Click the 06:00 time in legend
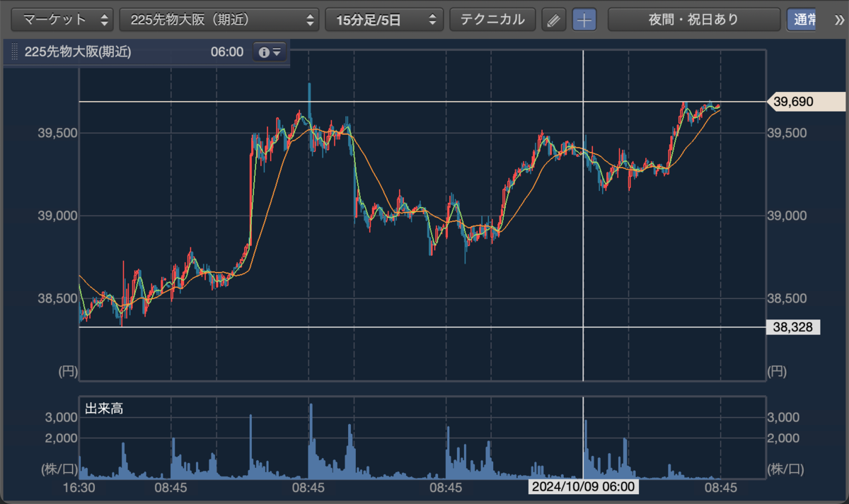Image resolution: width=849 pixels, height=504 pixels. (226, 52)
